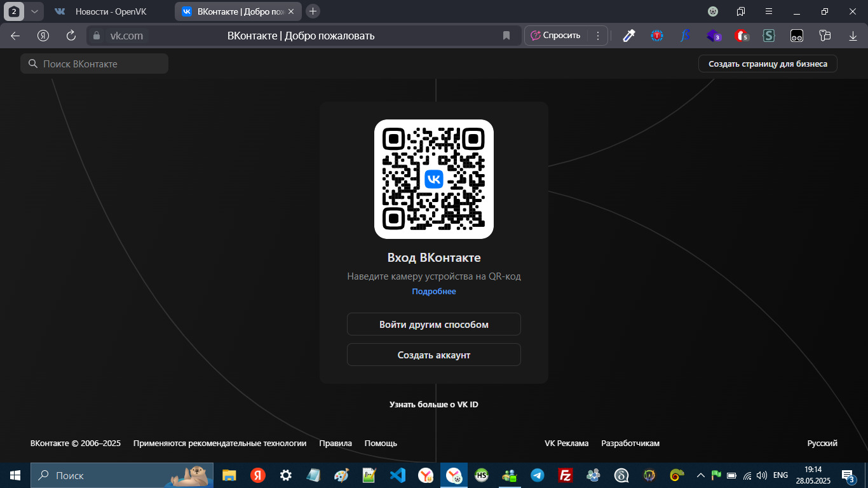
Task: Reload the page with the refresh icon
Action: (71, 36)
